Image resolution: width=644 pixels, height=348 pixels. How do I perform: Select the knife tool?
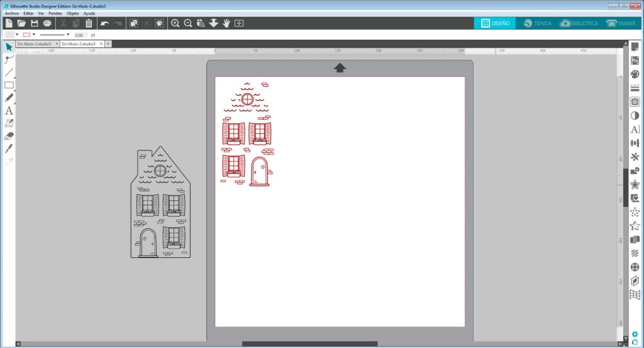(x=9, y=149)
